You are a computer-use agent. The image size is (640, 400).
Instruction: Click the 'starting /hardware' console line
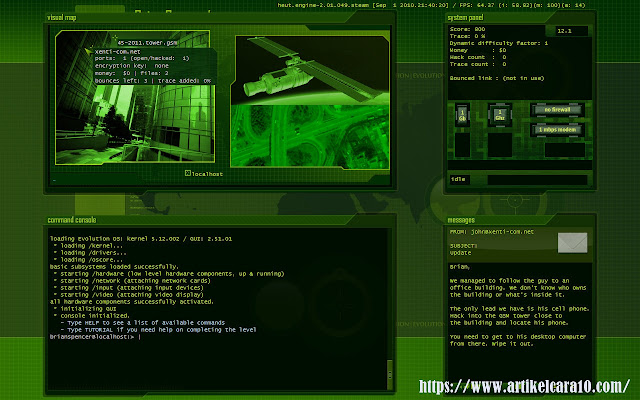tap(169, 274)
